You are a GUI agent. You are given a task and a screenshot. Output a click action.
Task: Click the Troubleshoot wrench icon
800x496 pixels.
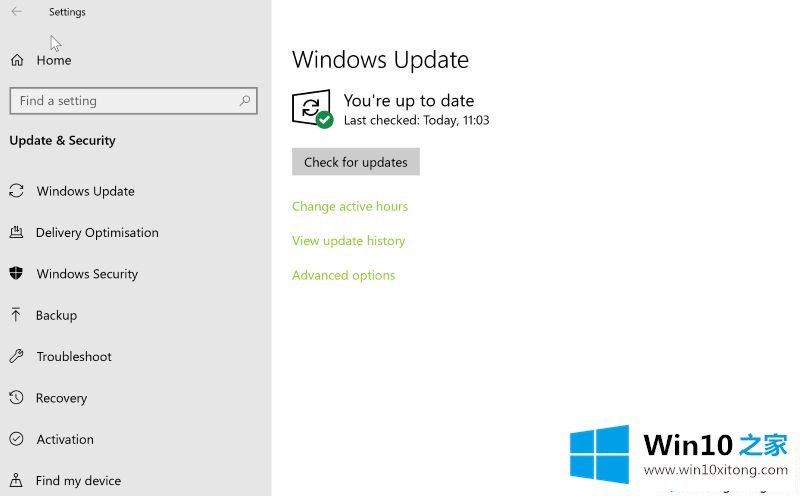[16, 356]
